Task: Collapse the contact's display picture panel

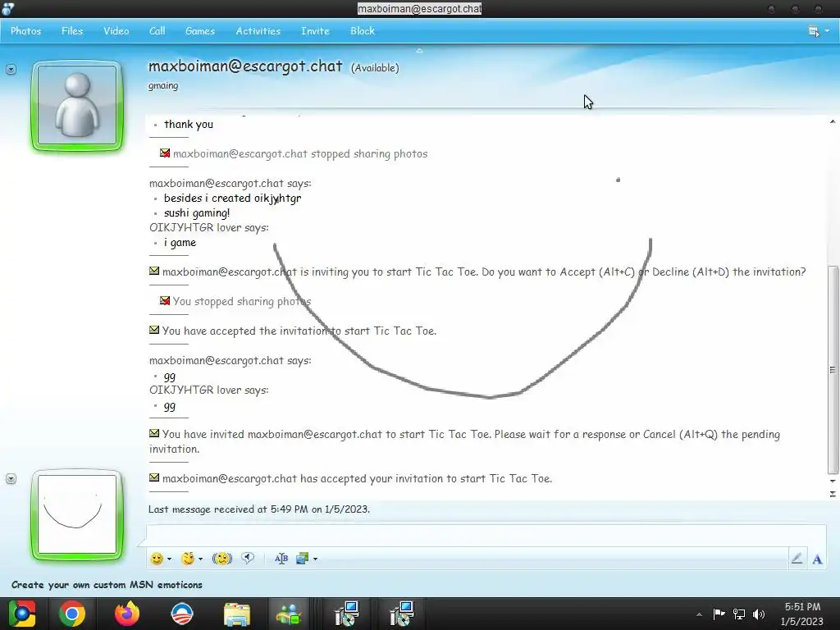Action: (11, 70)
